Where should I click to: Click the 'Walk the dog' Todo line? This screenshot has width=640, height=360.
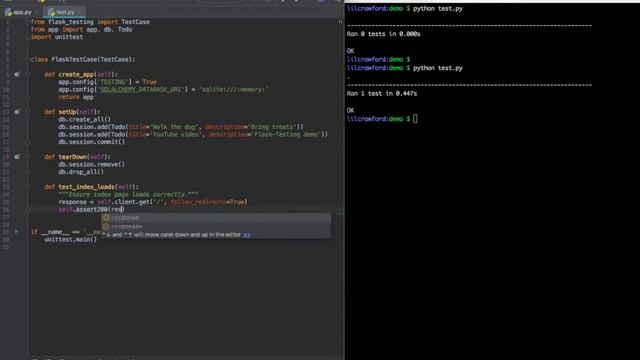coord(181,127)
